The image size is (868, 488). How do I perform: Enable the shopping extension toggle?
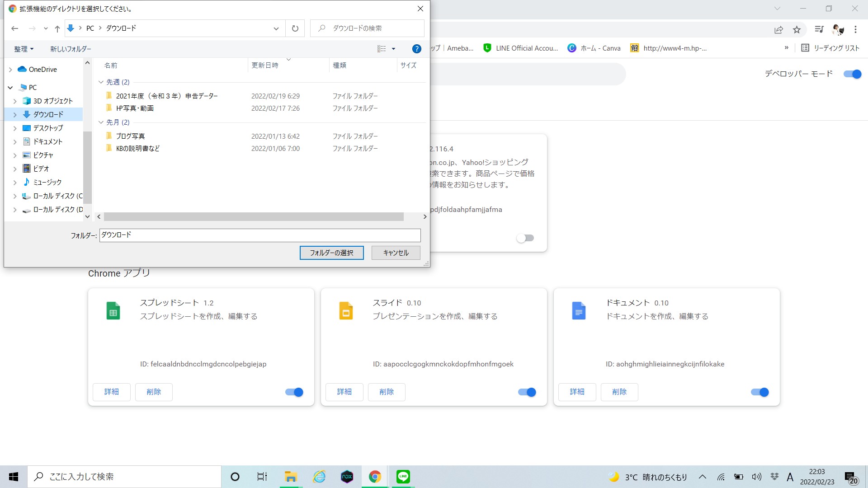tap(525, 238)
